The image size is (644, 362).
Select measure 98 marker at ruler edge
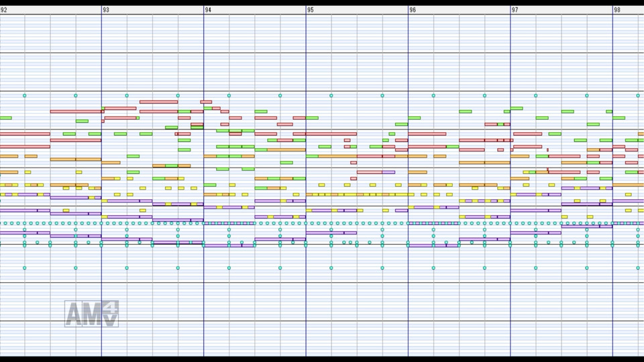coord(617,10)
